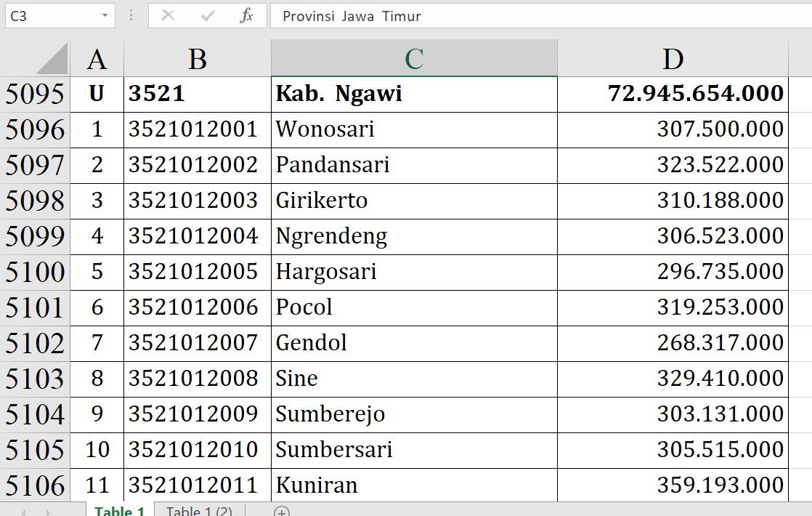The width and height of the screenshot is (812, 516).
Task: Select column B header
Action: 197,59
